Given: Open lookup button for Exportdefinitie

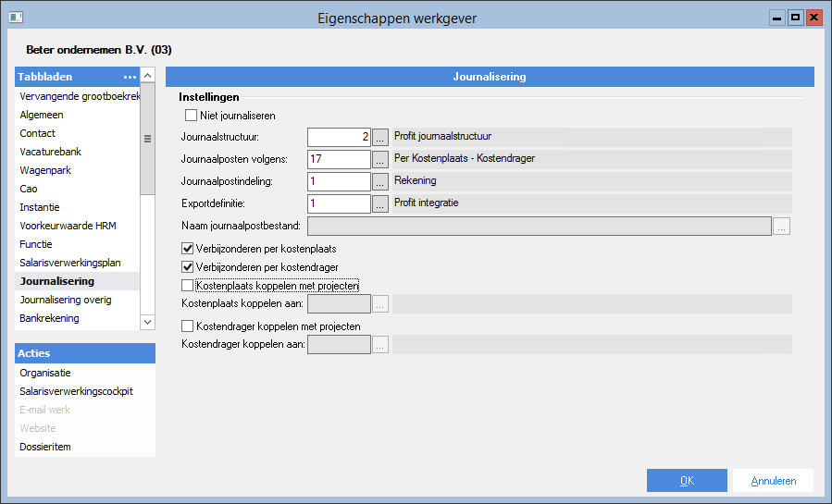Looking at the screenshot, I should click(380, 204).
